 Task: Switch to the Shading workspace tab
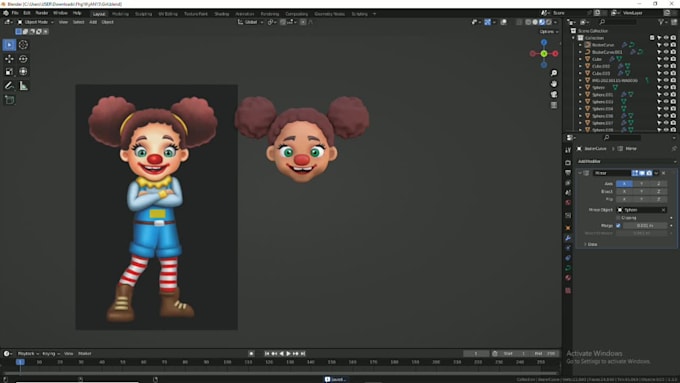tap(222, 14)
